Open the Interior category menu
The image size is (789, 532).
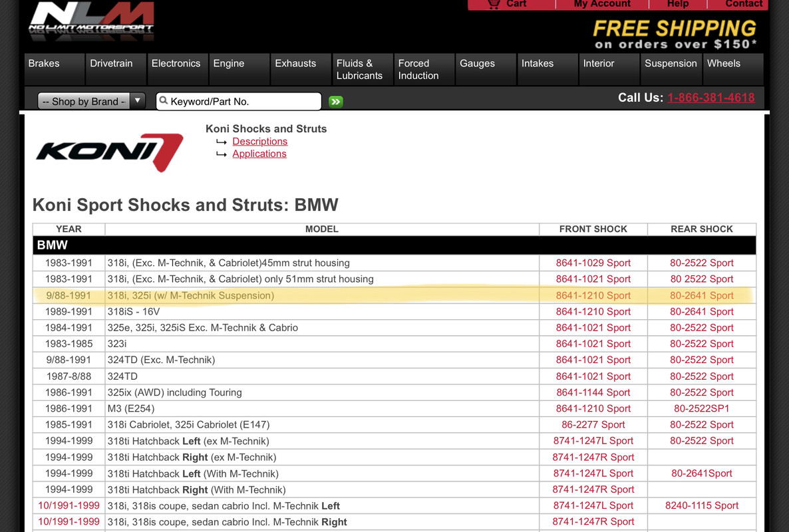[609, 69]
